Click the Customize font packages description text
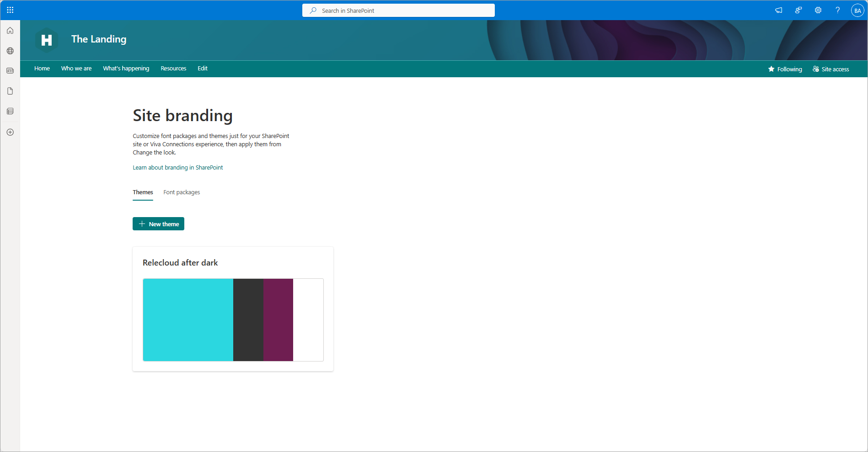This screenshot has height=452, width=868. click(211, 144)
